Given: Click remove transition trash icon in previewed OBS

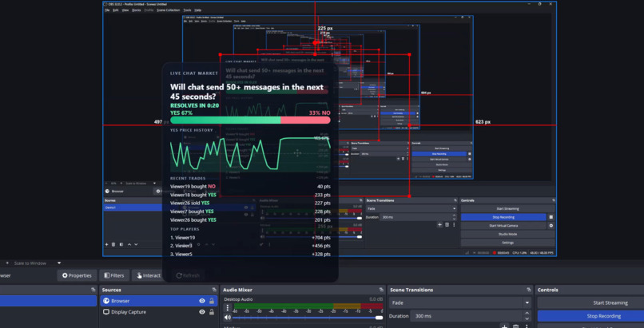Looking at the screenshot, I should (x=447, y=225).
